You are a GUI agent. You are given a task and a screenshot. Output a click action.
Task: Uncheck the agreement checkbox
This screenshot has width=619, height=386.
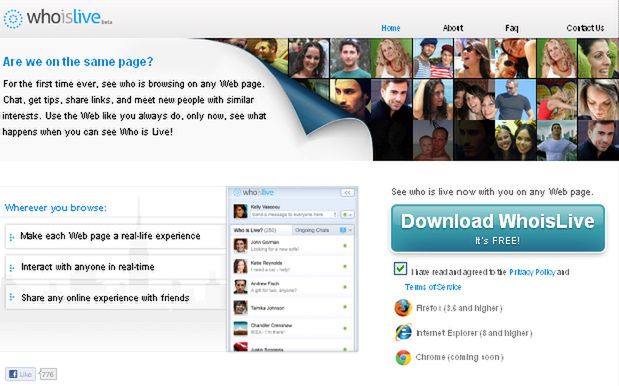coord(400,268)
